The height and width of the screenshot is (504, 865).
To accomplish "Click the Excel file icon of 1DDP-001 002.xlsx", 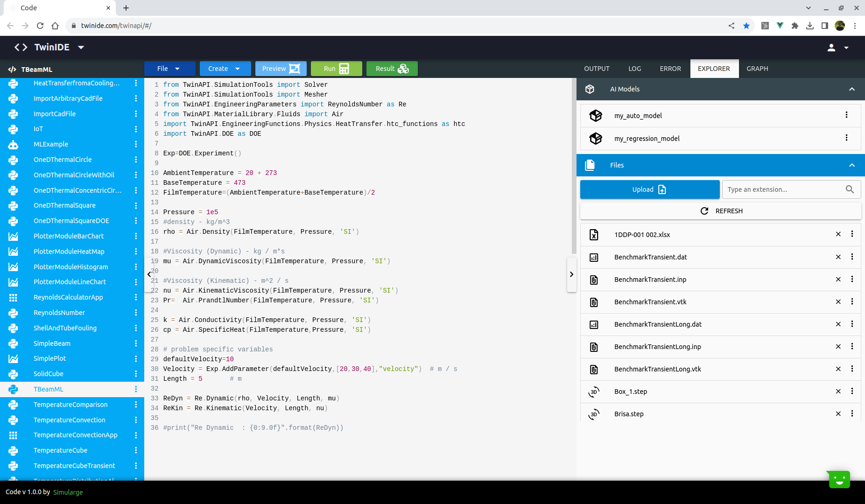I will 594,235.
